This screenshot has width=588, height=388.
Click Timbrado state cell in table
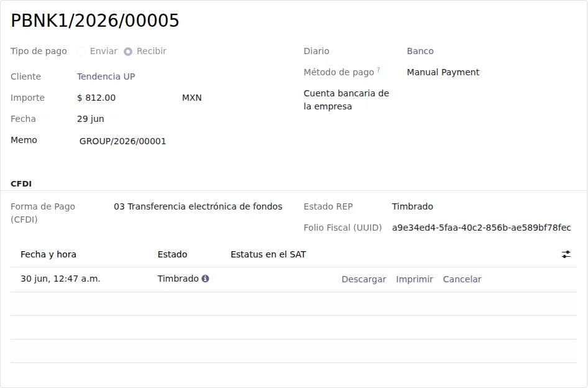[178, 279]
